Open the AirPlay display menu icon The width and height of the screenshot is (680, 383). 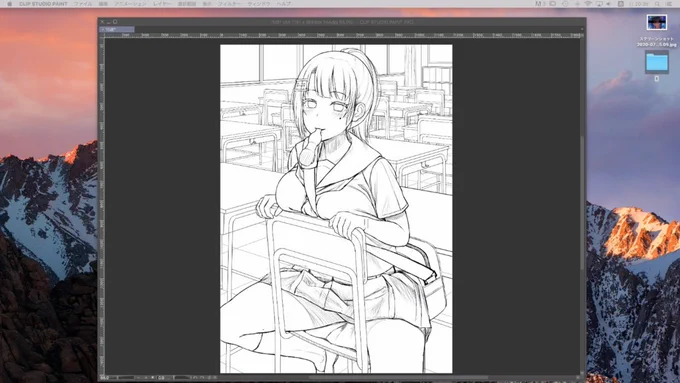coord(599,3)
